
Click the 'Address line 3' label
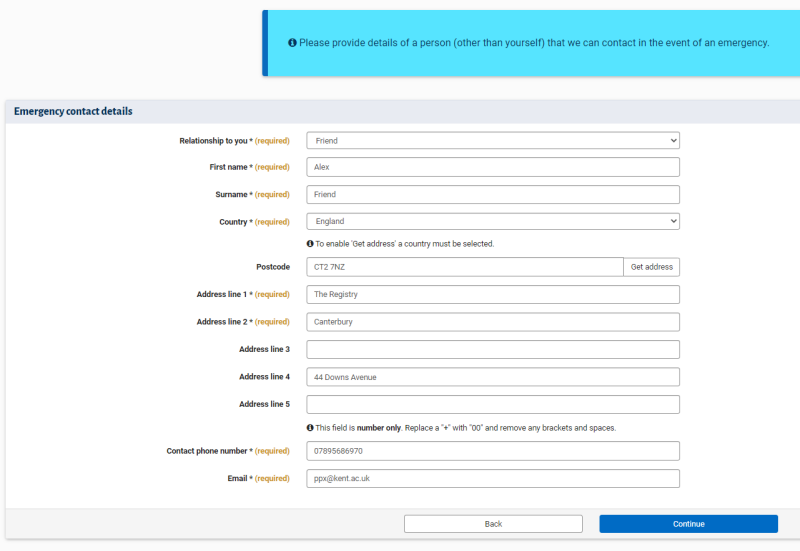[x=264, y=349]
